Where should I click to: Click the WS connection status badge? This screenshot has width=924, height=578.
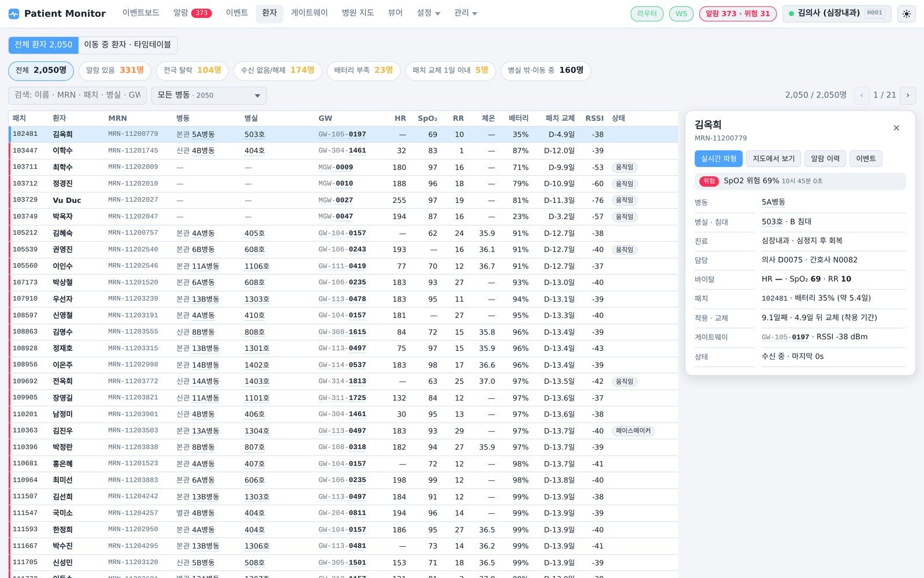coord(681,14)
